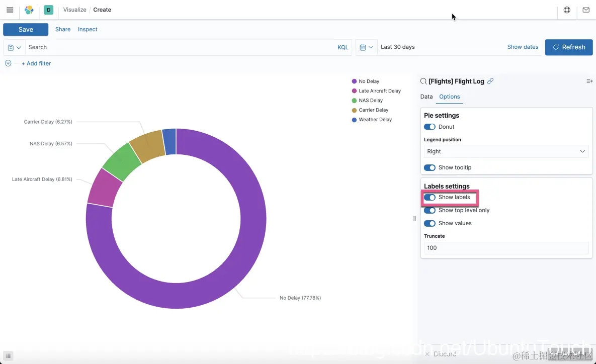Click the Elastic logo icon
The height and width of the screenshot is (364, 596).
pyautogui.click(x=29, y=10)
